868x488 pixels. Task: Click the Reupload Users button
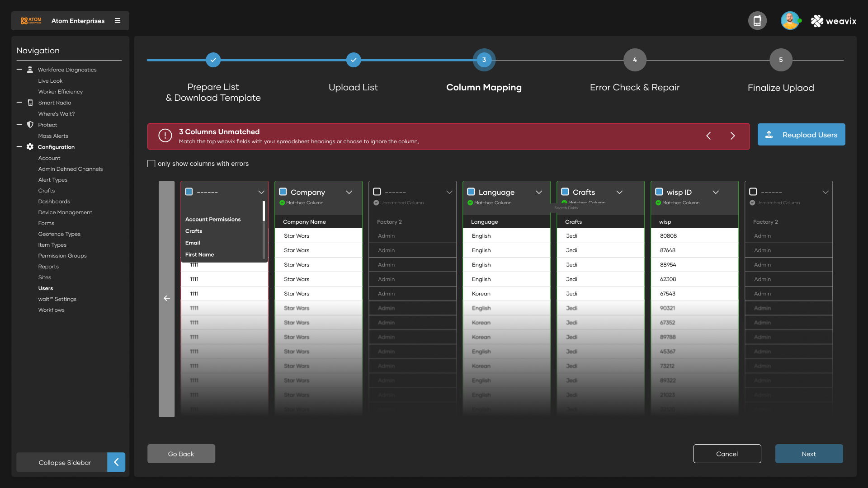point(801,135)
